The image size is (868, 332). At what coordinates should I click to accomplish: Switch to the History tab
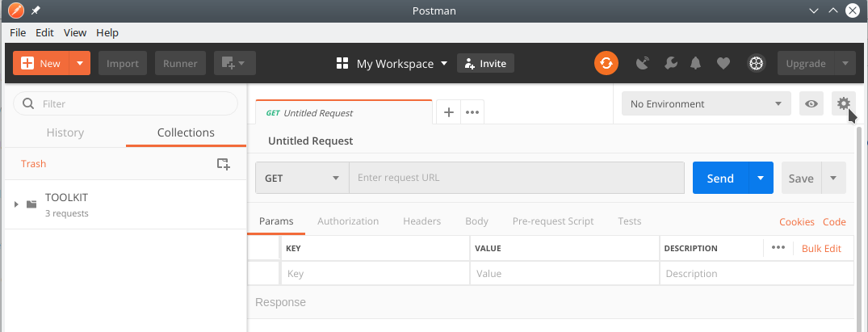click(65, 132)
